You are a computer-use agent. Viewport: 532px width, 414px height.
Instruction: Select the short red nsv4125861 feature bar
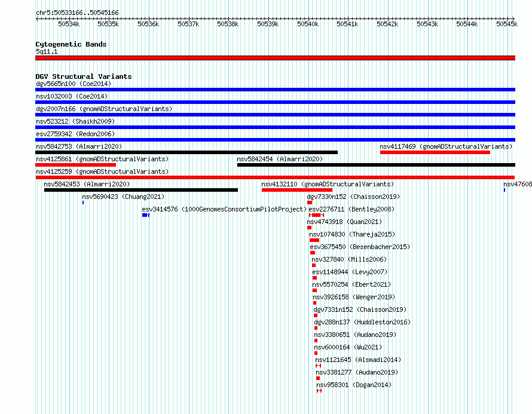tap(76, 165)
